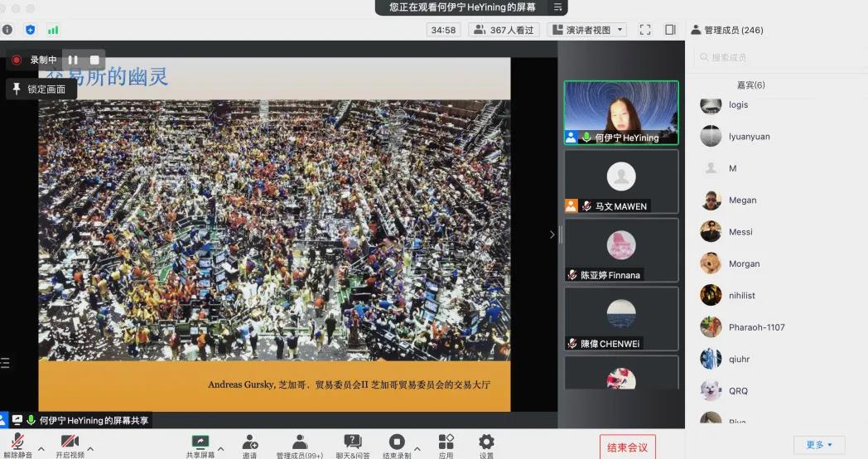868x459 pixels.
Task: Pause the recording
Action: tap(73, 60)
